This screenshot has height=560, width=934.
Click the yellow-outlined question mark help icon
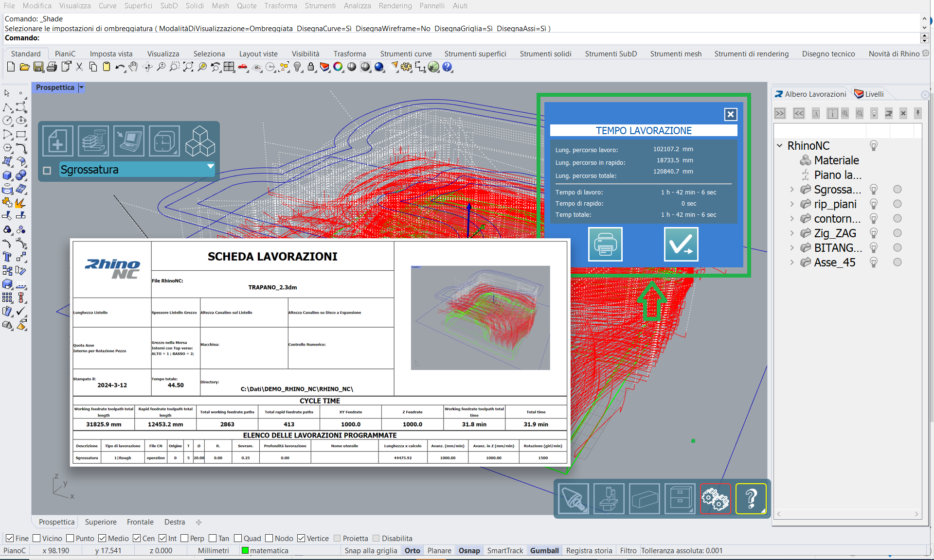[x=751, y=499]
